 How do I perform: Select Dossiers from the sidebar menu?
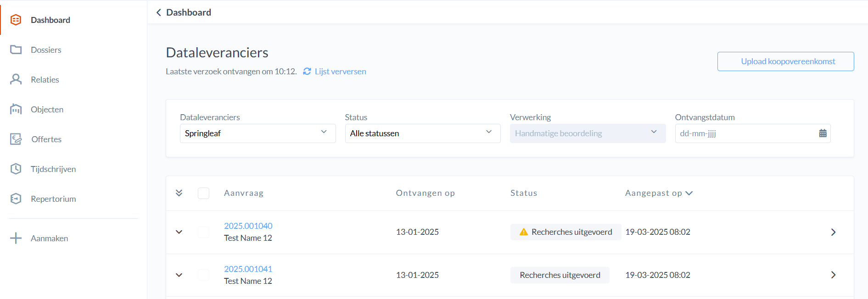(x=46, y=50)
